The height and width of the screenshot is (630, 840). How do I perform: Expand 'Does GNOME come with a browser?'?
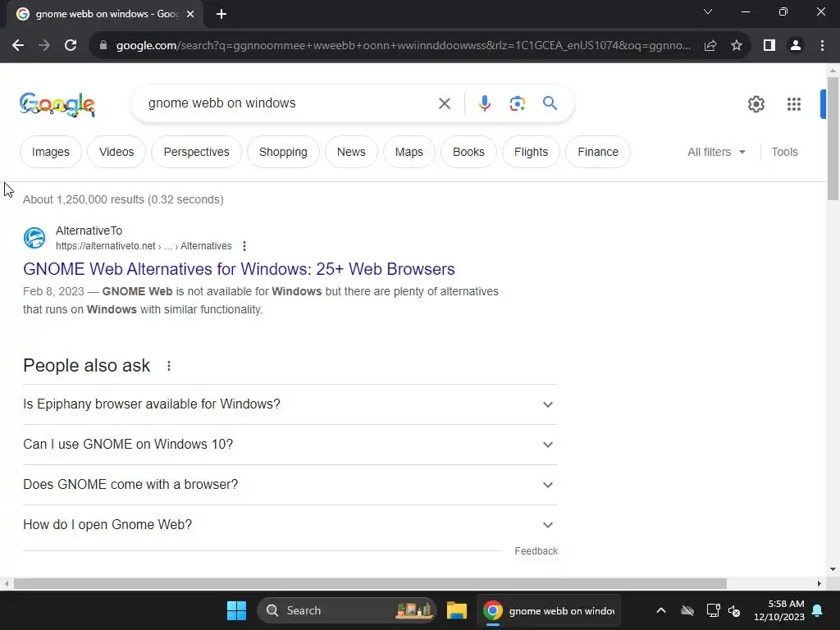click(x=290, y=485)
